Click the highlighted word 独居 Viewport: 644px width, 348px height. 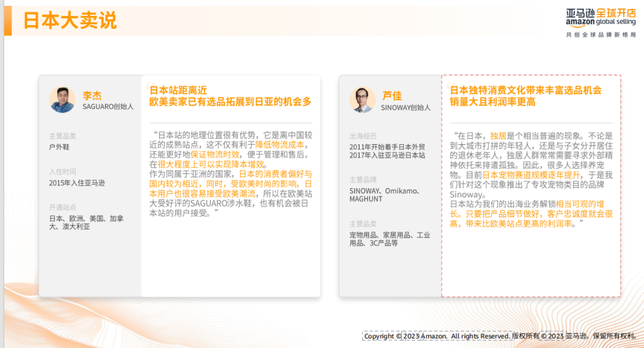pyautogui.click(x=498, y=136)
